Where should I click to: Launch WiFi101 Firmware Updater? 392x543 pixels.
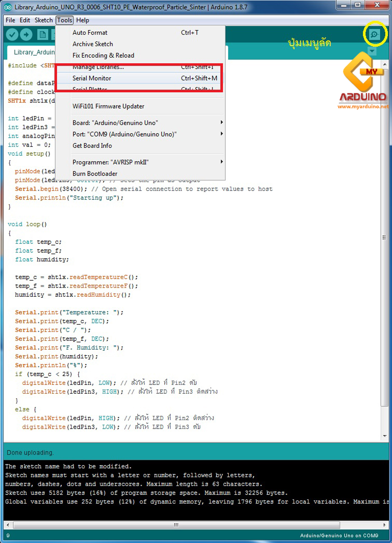[x=108, y=106]
